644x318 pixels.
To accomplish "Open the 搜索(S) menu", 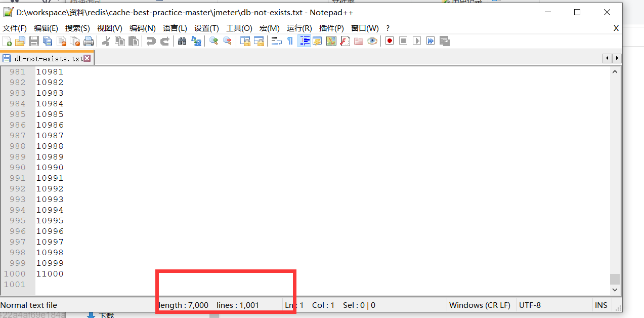I will click(77, 28).
